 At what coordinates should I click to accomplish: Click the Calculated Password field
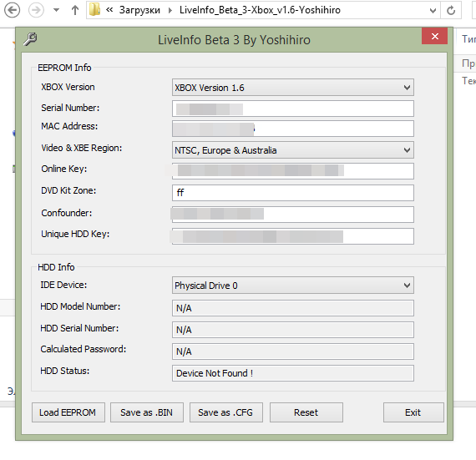coord(292,351)
